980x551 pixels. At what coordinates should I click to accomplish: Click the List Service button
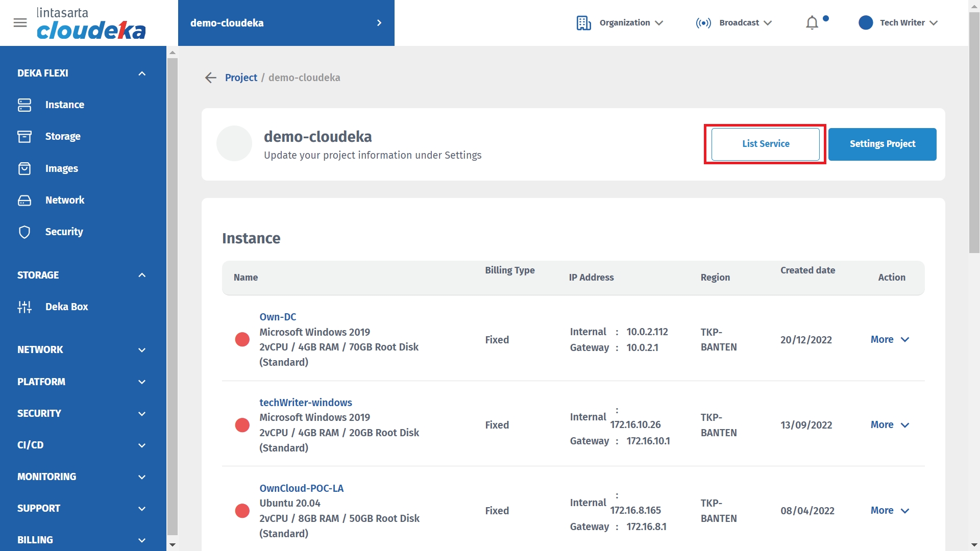[x=765, y=144]
